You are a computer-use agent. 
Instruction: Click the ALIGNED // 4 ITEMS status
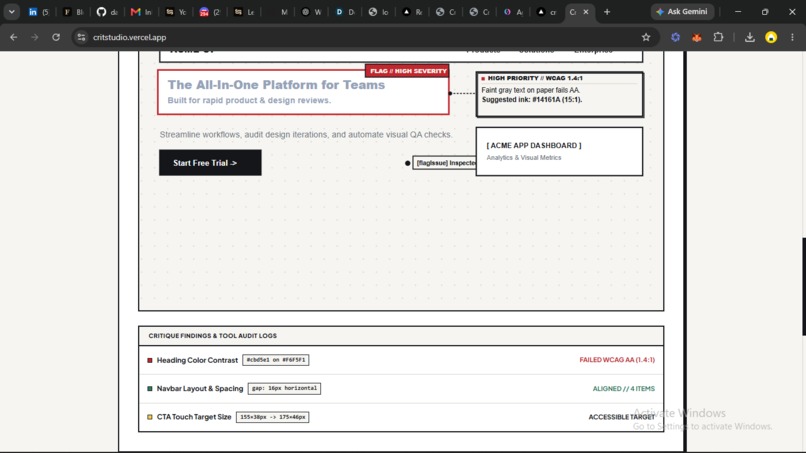pos(624,389)
